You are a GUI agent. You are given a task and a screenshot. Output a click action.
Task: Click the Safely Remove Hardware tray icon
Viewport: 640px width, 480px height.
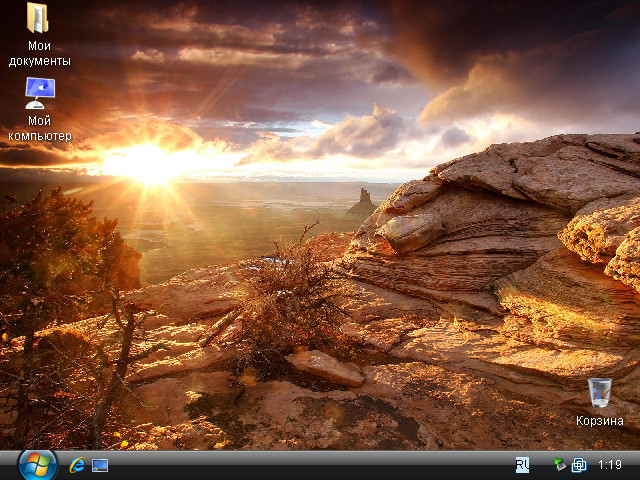[x=560, y=465]
